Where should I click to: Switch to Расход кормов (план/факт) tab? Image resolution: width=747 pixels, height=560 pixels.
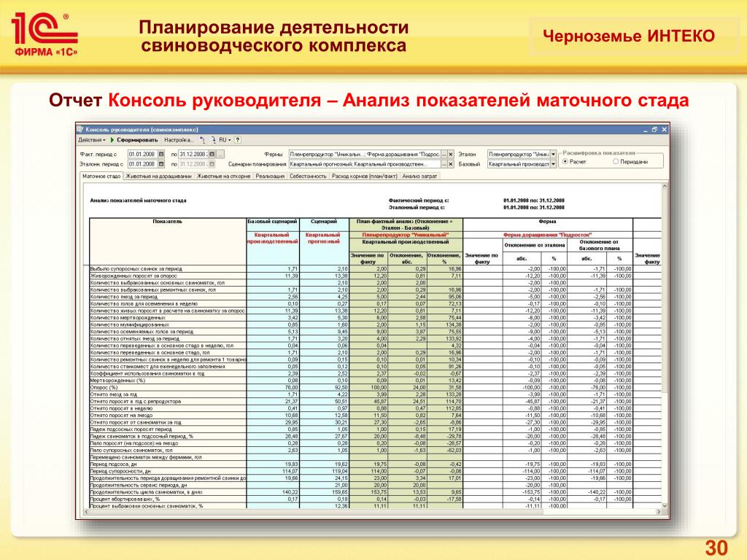tap(365, 176)
